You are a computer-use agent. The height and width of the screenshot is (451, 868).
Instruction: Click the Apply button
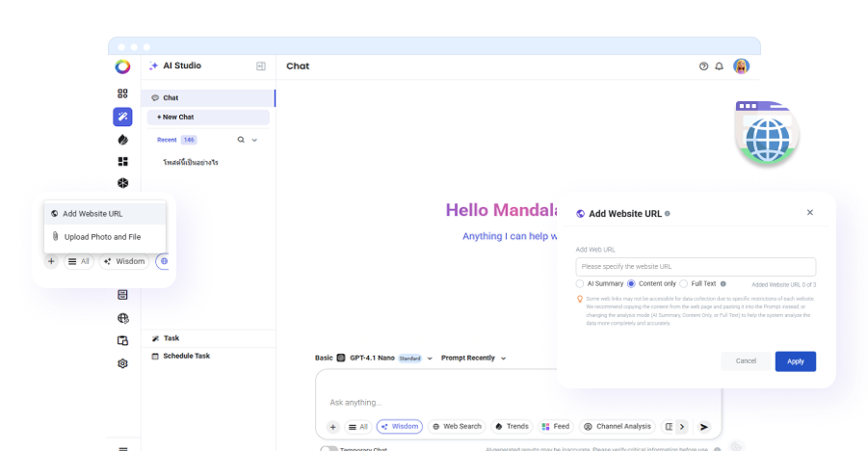[796, 361]
